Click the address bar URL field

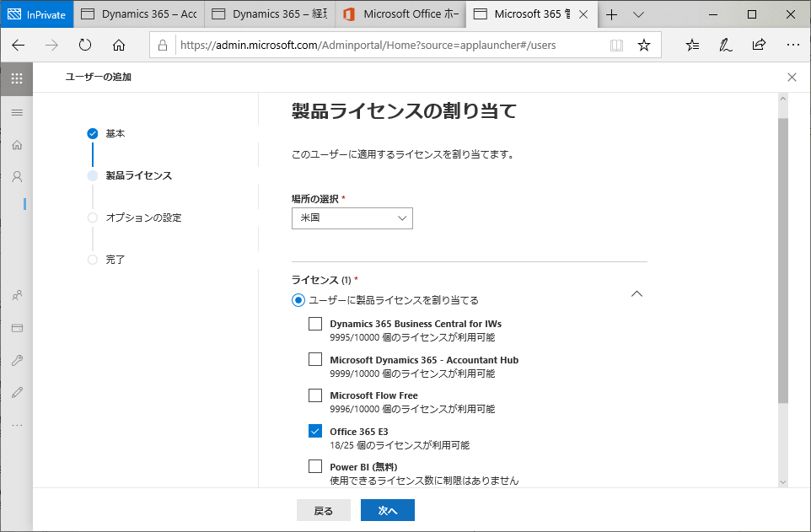pyautogui.click(x=368, y=45)
